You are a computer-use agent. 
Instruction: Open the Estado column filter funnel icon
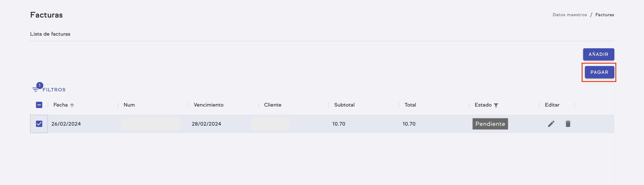(496, 105)
